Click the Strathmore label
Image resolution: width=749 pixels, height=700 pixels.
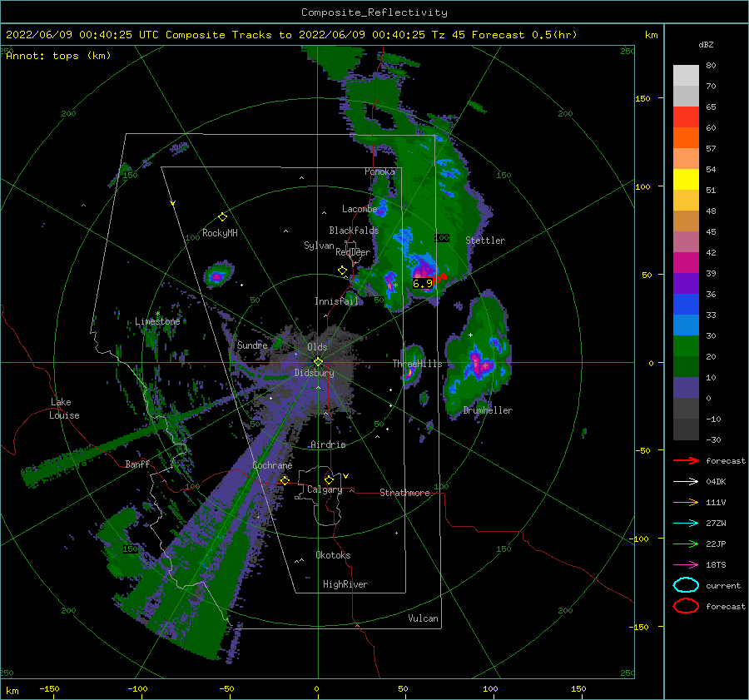pyautogui.click(x=404, y=493)
